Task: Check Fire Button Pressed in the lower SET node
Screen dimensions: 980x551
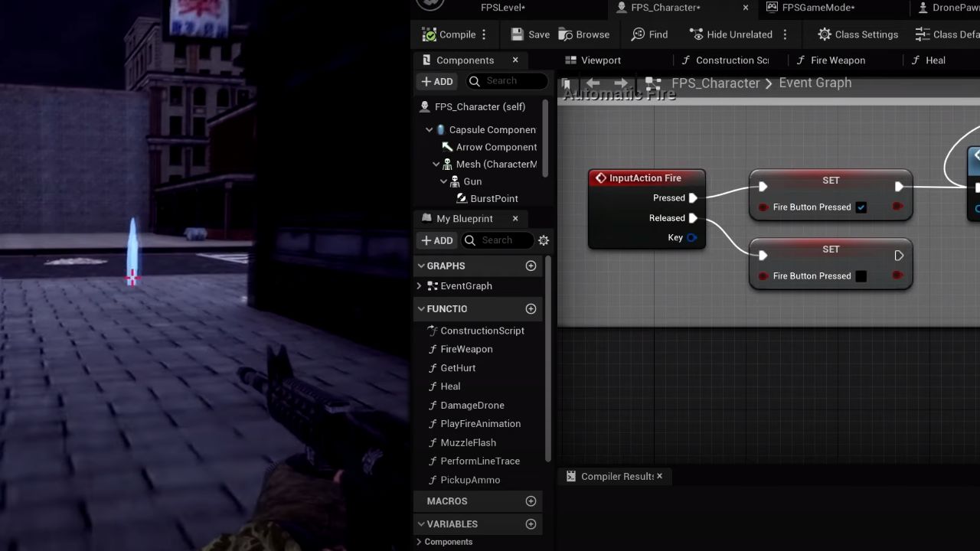Action: click(861, 276)
